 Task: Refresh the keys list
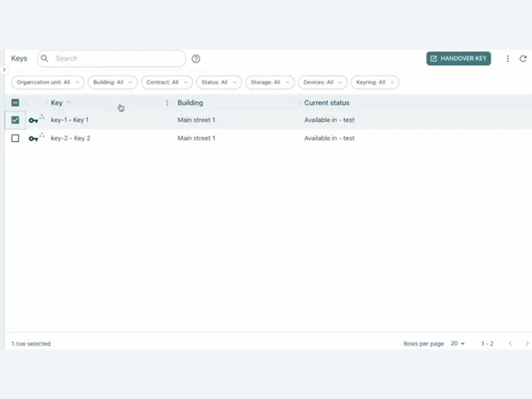pos(523,59)
